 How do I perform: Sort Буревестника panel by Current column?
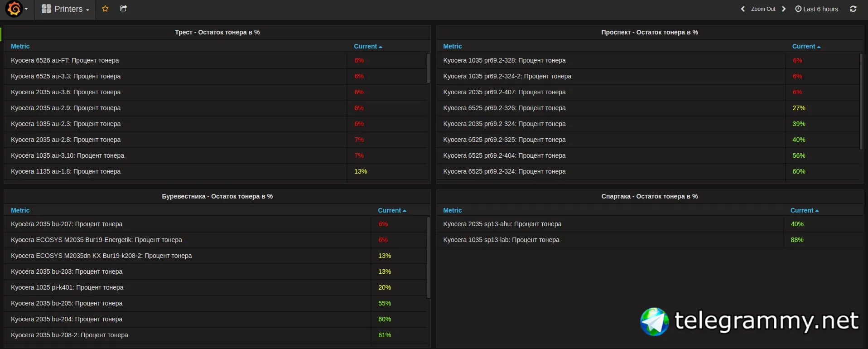(391, 210)
